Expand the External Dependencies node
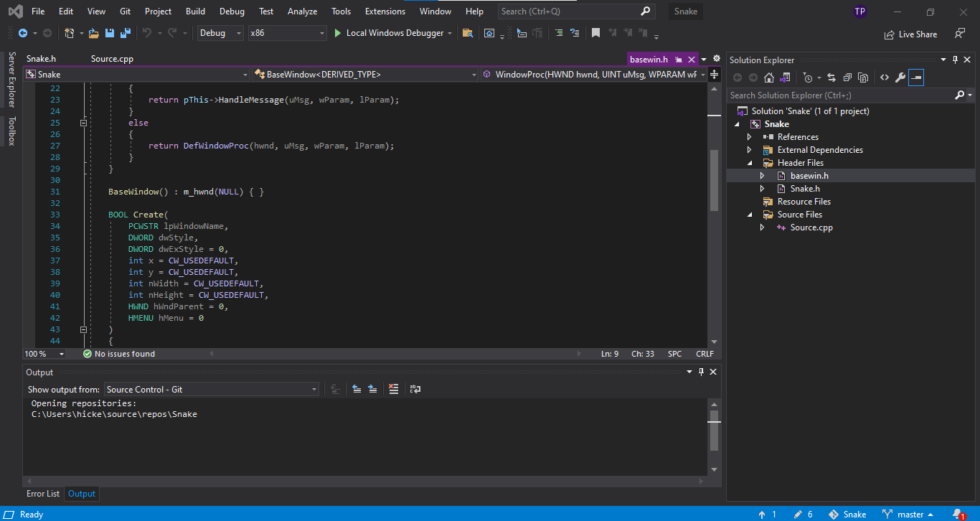980x521 pixels. click(750, 150)
